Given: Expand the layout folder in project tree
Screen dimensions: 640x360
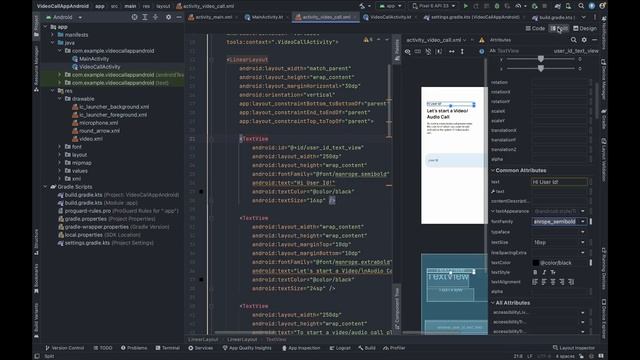Looking at the screenshot, I should click(60, 155).
